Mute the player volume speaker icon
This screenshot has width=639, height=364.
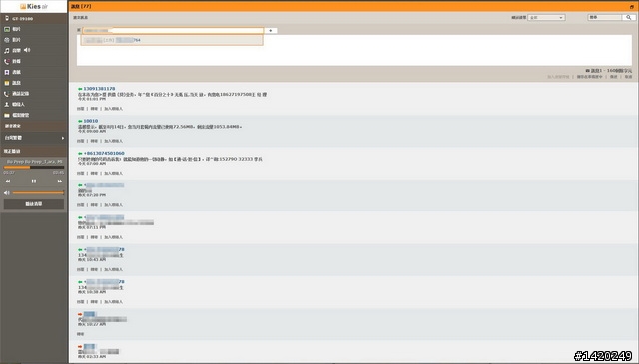(7, 193)
